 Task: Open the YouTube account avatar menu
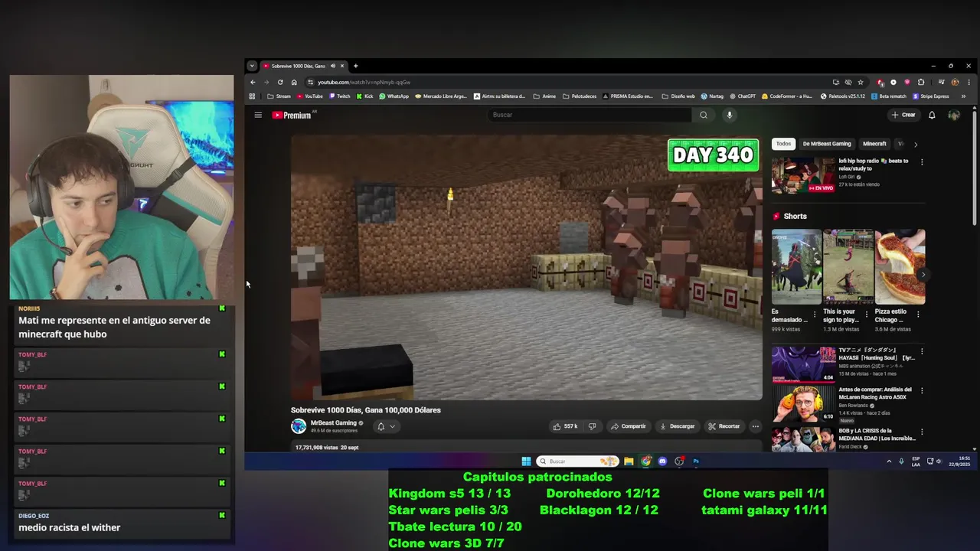click(954, 115)
